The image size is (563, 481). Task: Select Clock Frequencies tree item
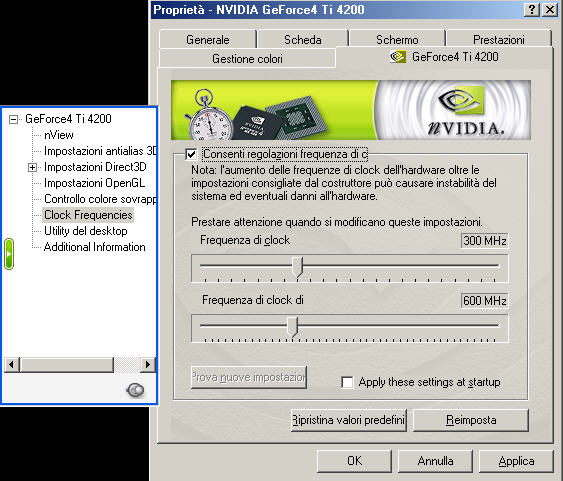tap(88, 215)
